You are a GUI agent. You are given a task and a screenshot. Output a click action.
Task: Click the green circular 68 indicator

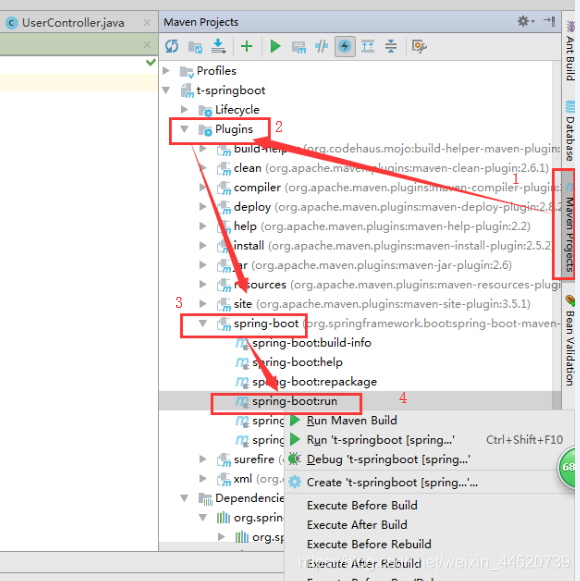(x=567, y=467)
